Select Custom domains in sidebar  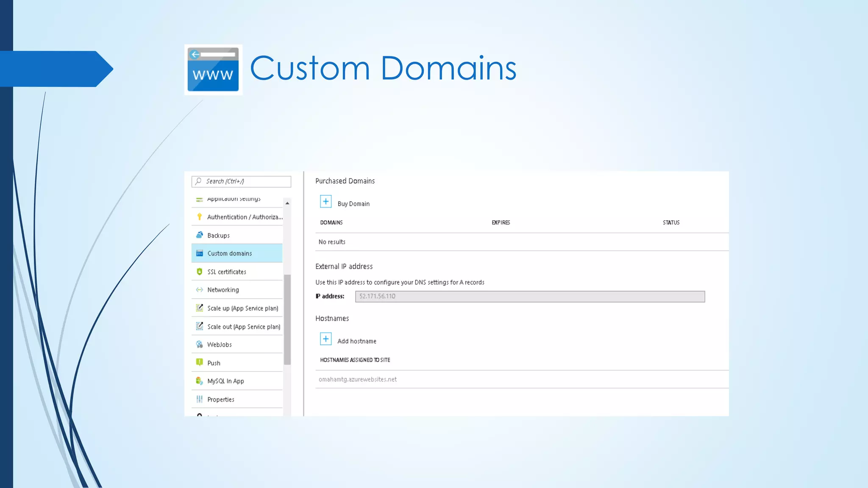(237, 253)
